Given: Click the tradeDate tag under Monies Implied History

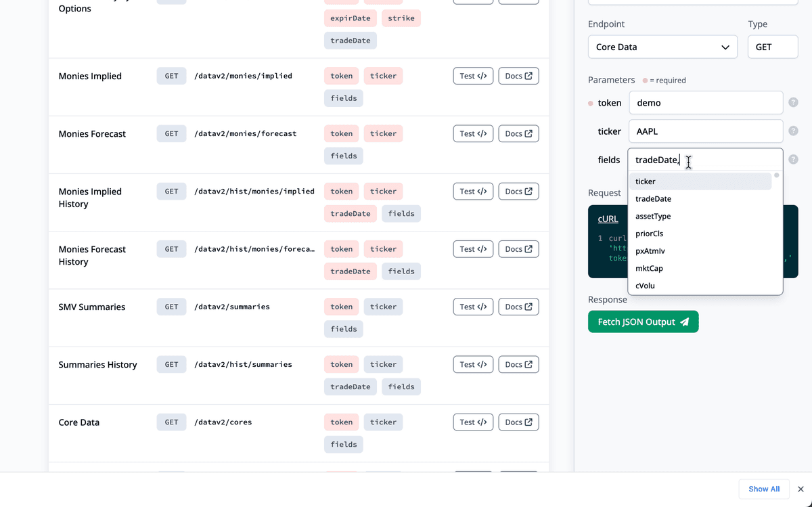Looking at the screenshot, I should [x=350, y=213].
